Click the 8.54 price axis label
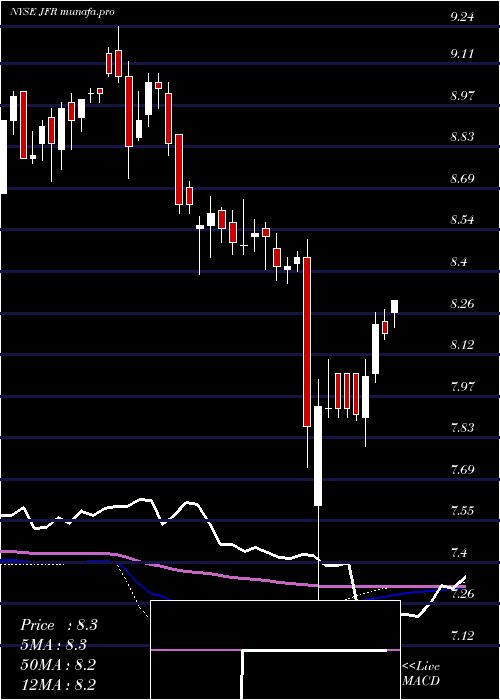500x700 pixels. tap(462, 220)
